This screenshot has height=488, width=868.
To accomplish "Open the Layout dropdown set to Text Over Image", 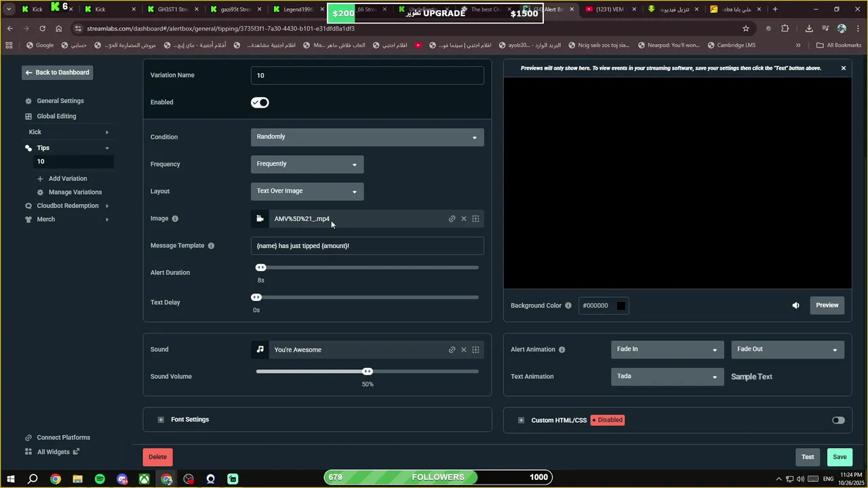I will [307, 191].
